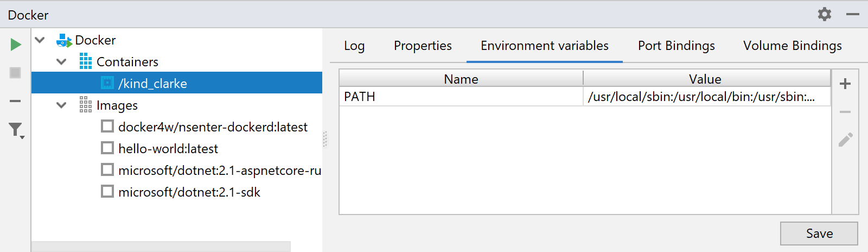Screen dimensions: 868x252
Task: Open the Port Bindings tab
Action: click(x=676, y=46)
